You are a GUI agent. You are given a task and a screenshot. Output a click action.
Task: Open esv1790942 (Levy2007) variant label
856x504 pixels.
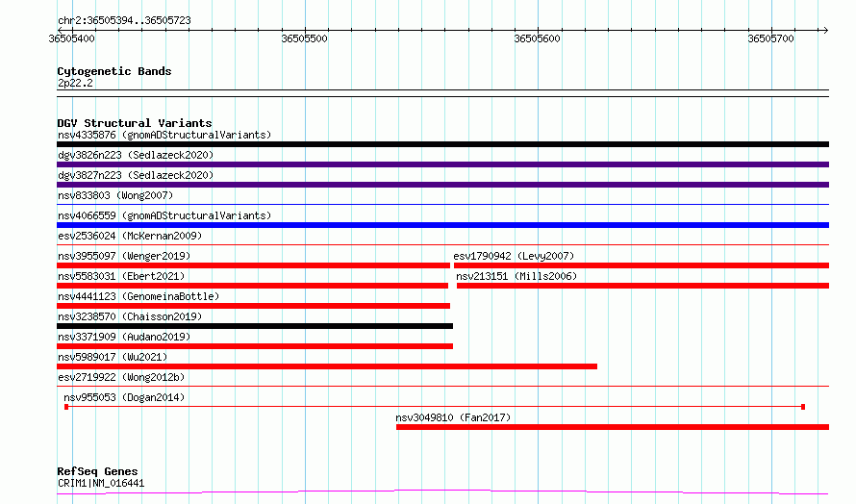514,256
